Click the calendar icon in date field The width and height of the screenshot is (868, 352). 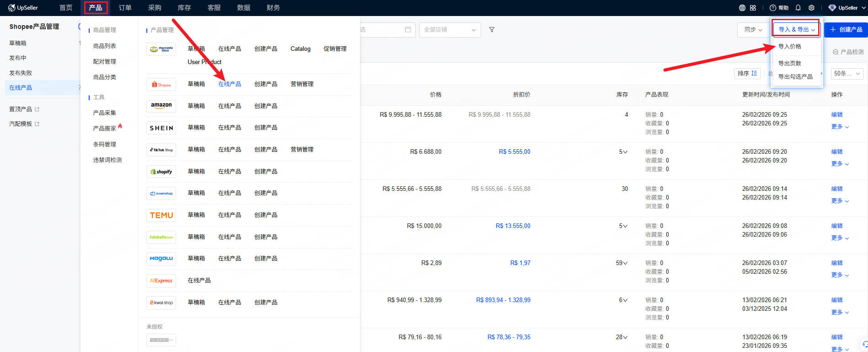[408, 30]
